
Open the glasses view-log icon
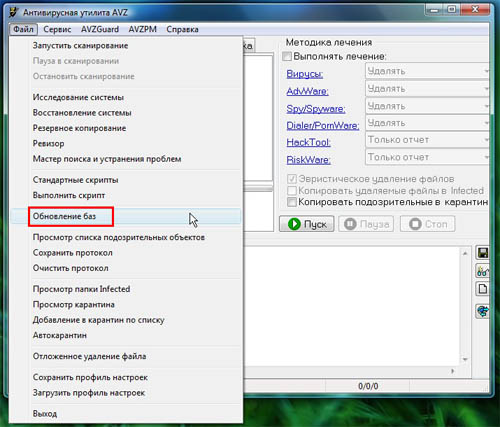tap(482, 271)
